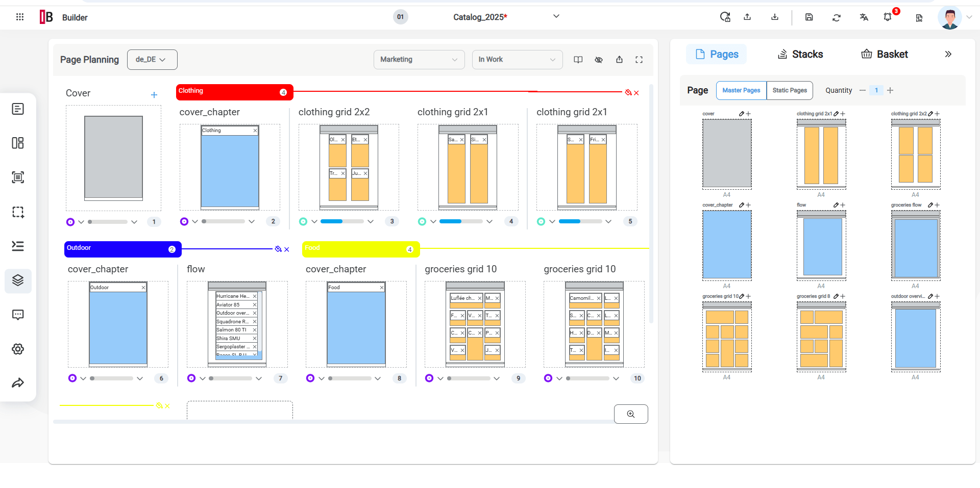The width and height of the screenshot is (980, 488).
Task: Open the Marketing dropdown
Action: point(419,60)
